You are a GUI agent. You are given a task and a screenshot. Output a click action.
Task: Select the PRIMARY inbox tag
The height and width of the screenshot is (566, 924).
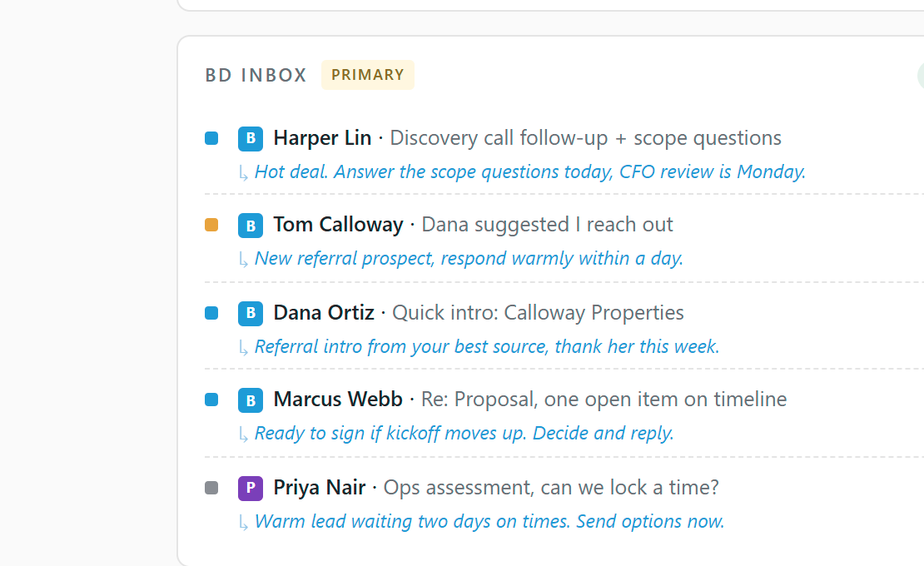click(368, 75)
